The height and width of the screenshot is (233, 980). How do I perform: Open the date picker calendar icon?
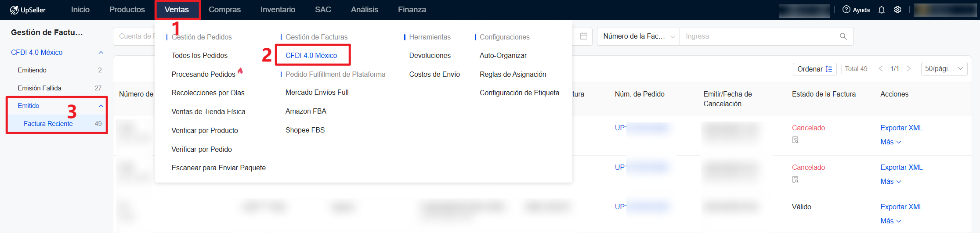(583, 36)
